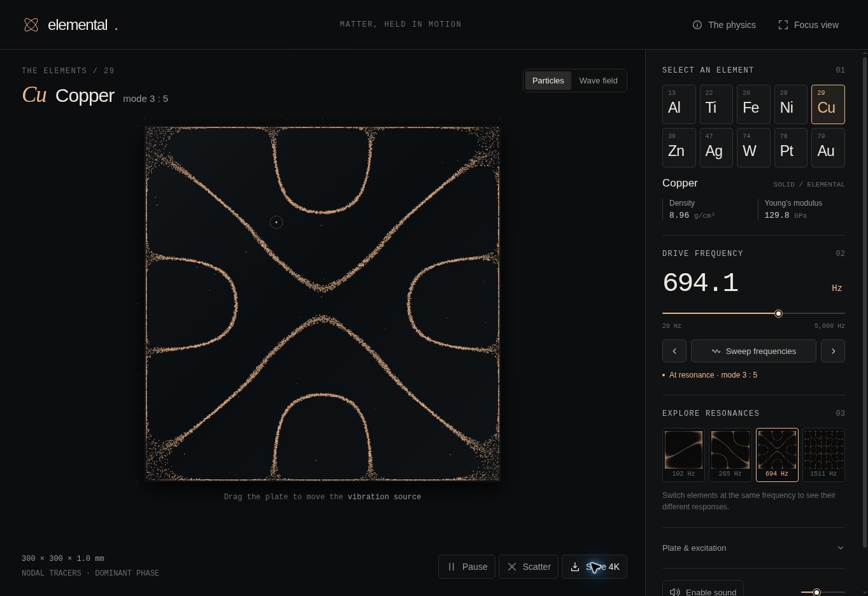Choose the Gold (Au) element tile
This screenshot has width=868, height=596.
[828, 148]
